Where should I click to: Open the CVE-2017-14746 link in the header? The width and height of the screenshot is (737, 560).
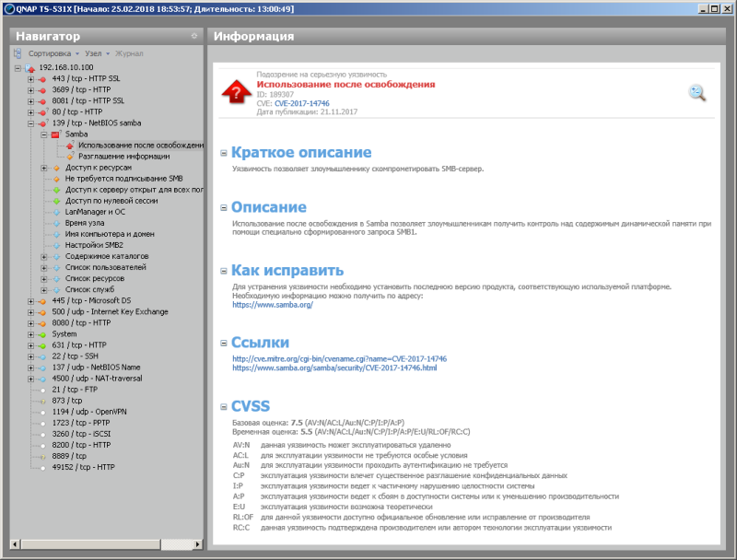pyautogui.click(x=302, y=103)
